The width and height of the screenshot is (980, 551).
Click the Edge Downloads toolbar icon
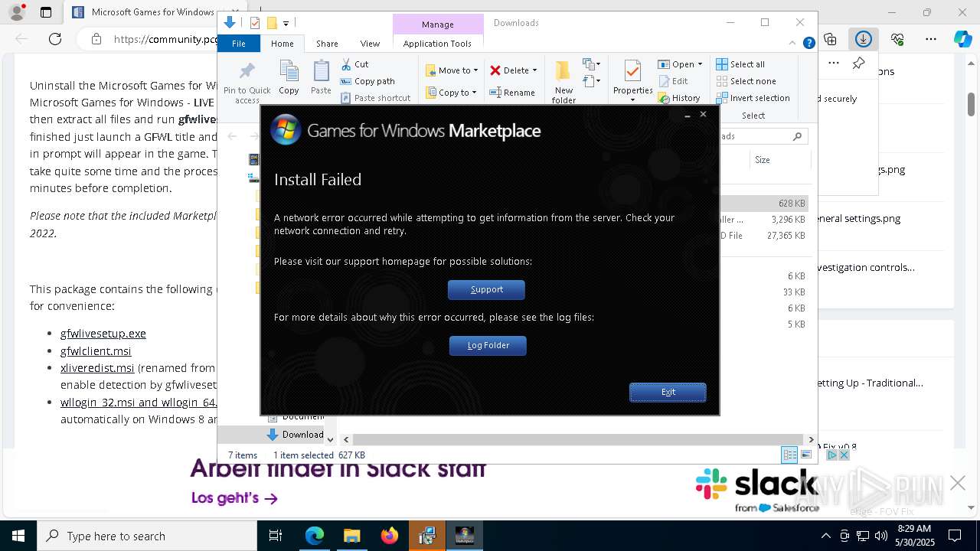point(864,39)
